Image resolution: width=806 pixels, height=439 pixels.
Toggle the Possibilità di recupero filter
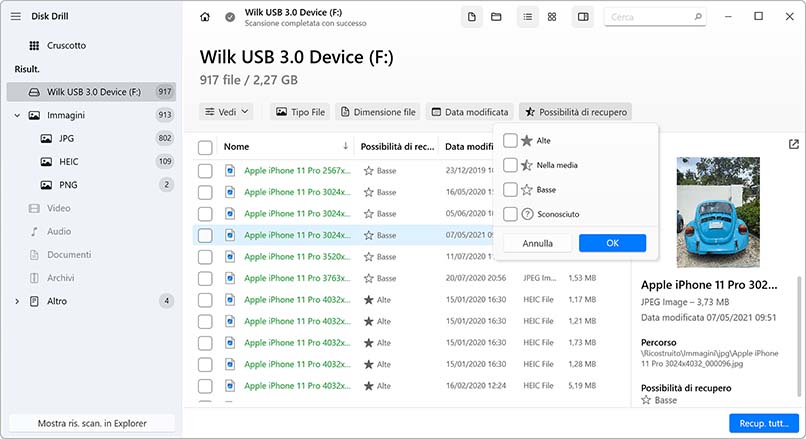tap(575, 112)
